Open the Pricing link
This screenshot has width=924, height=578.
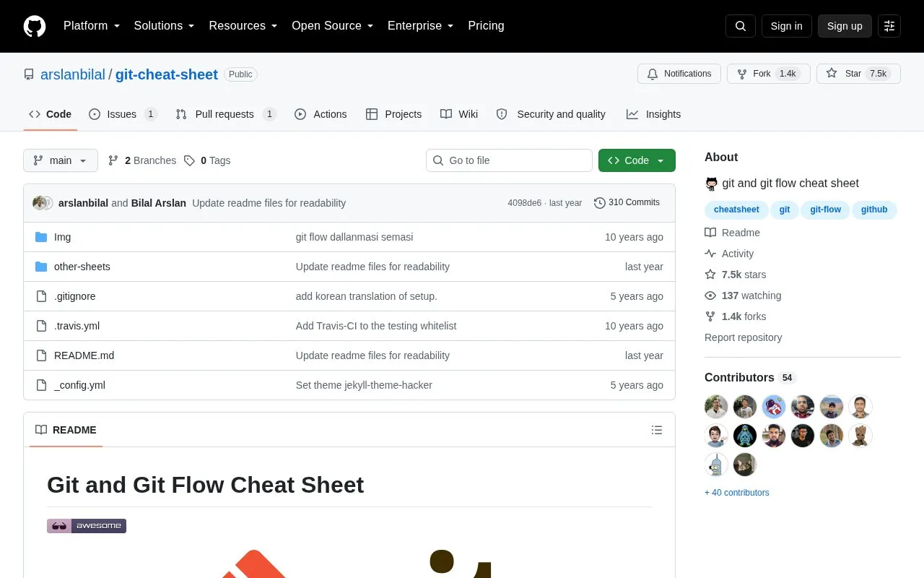[486, 26]
